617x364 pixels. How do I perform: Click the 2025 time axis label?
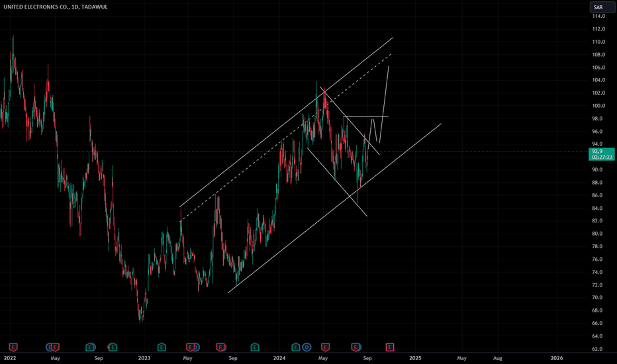click(x=415, y=358)
